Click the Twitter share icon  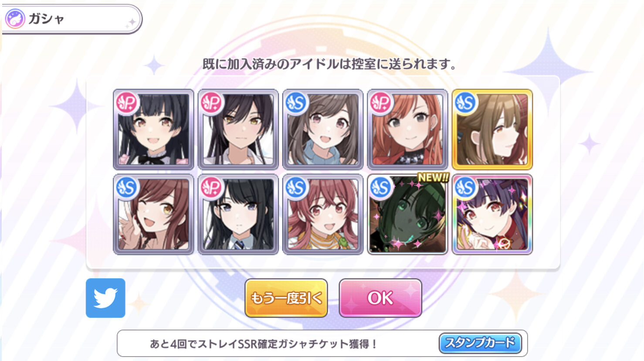(x=105, y=298)
